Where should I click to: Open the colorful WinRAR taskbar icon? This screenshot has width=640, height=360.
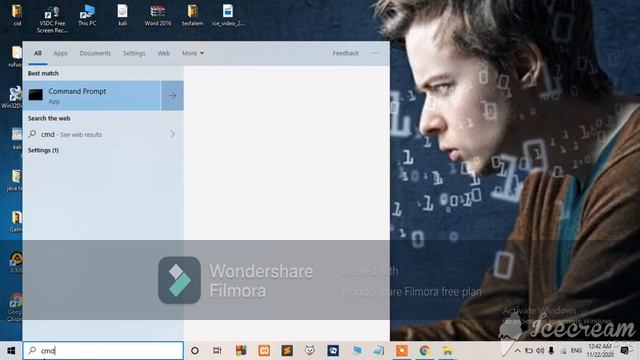(x=241, y=351)
